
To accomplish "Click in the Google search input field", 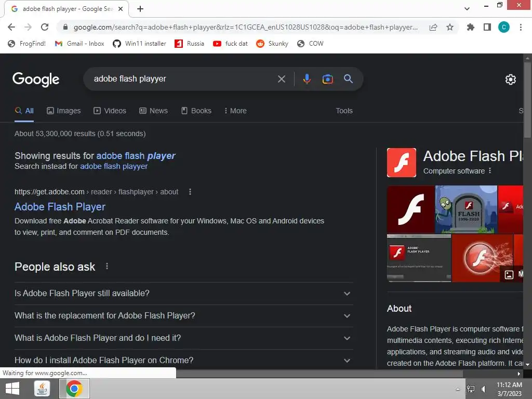I will point(183,79).
